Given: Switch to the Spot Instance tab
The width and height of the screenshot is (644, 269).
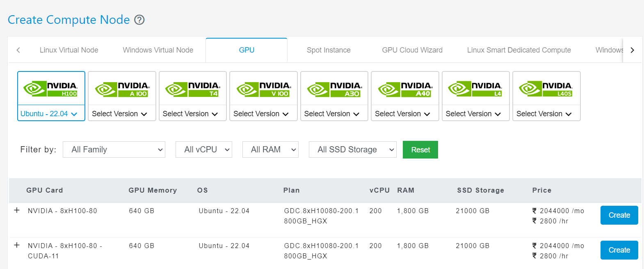Looking at the screenshot, I should point(329,50).
